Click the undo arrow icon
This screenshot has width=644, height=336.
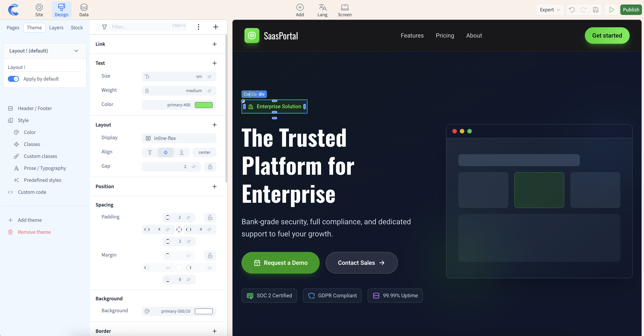[572, 10]
